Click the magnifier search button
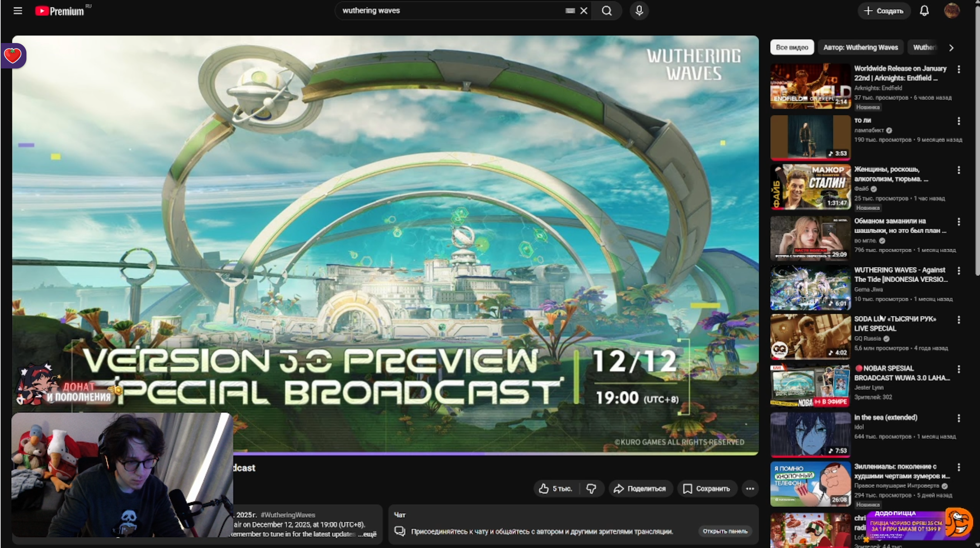 pos(607,11)
